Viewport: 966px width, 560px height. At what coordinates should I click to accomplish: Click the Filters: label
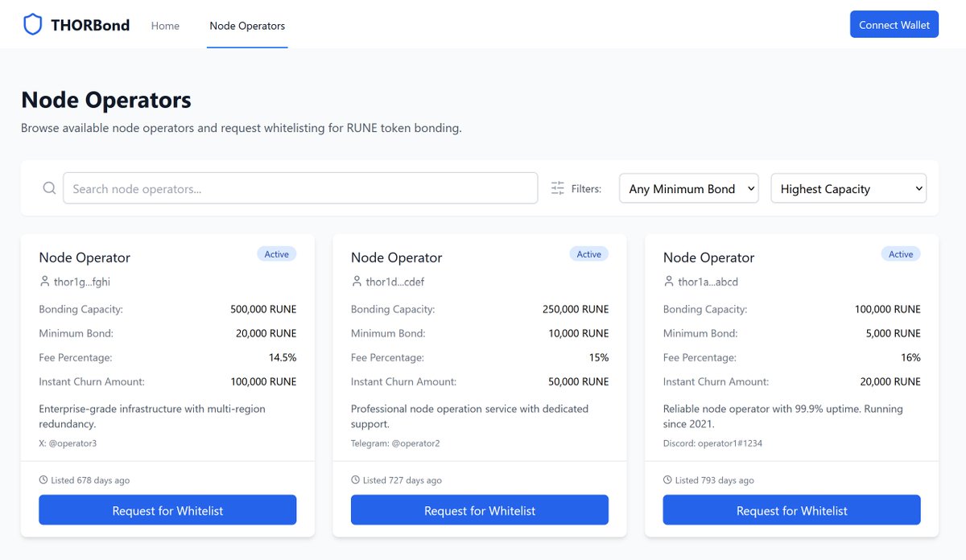[586, 189]
